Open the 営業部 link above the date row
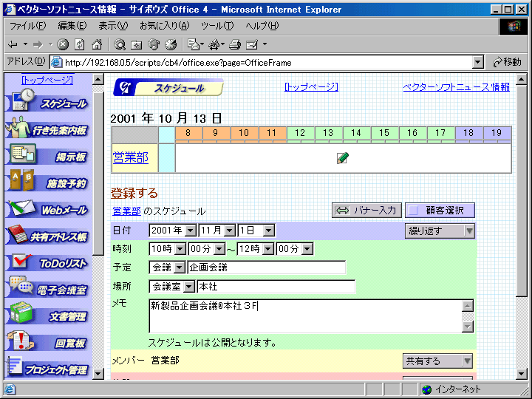Viewport: 532px width, 399px height. (x=126, y=211)
